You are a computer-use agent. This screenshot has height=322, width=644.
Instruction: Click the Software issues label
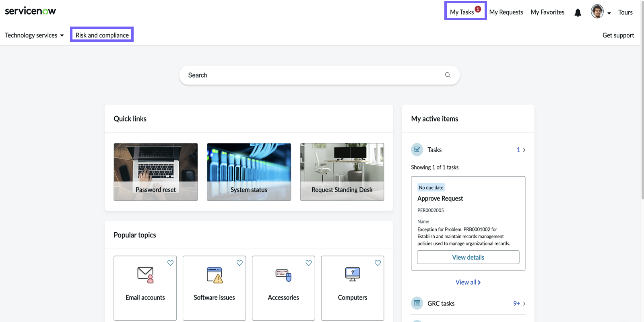point(215,297)
